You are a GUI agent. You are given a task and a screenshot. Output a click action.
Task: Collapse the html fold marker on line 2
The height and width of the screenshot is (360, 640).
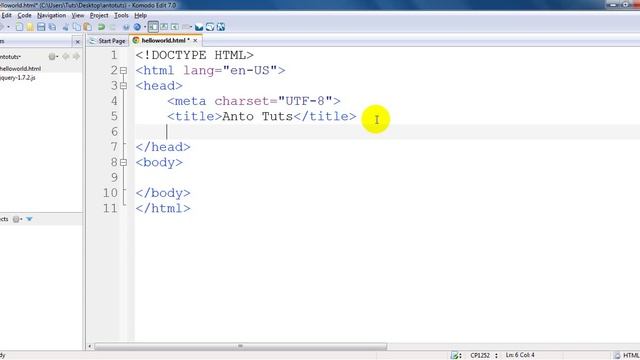tap(123, 71)
